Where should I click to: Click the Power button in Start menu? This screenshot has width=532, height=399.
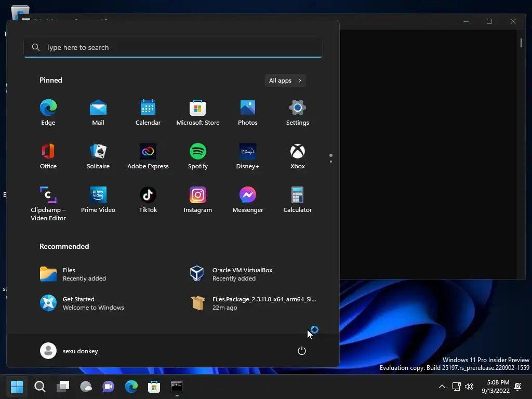pos(302,351)
